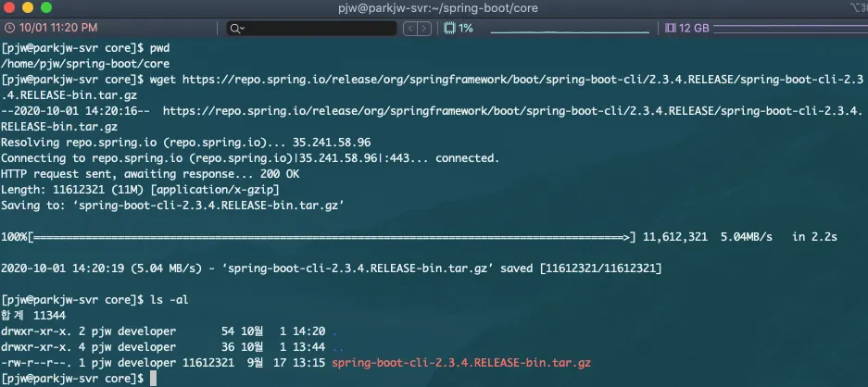The height and width of the screenshot is (387, 868).
Task: Click the clock icon beside 10/01 11:20 PM
Action: pos(9,28)
